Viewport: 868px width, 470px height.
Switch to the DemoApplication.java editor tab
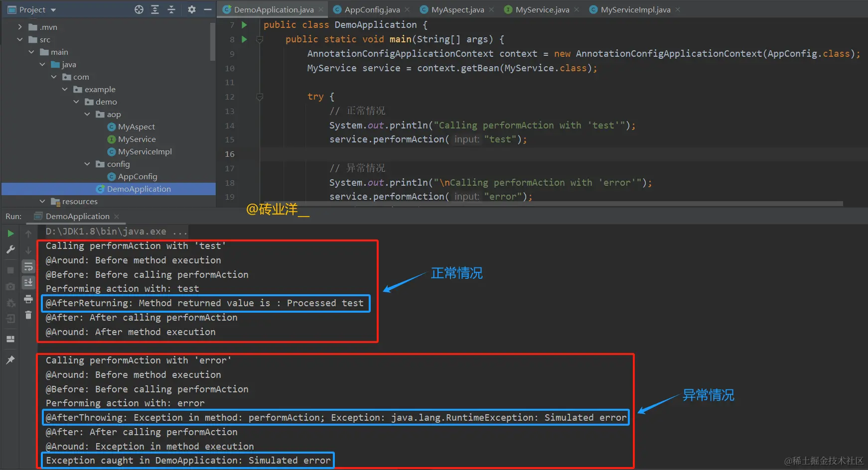tap(274, 9)
